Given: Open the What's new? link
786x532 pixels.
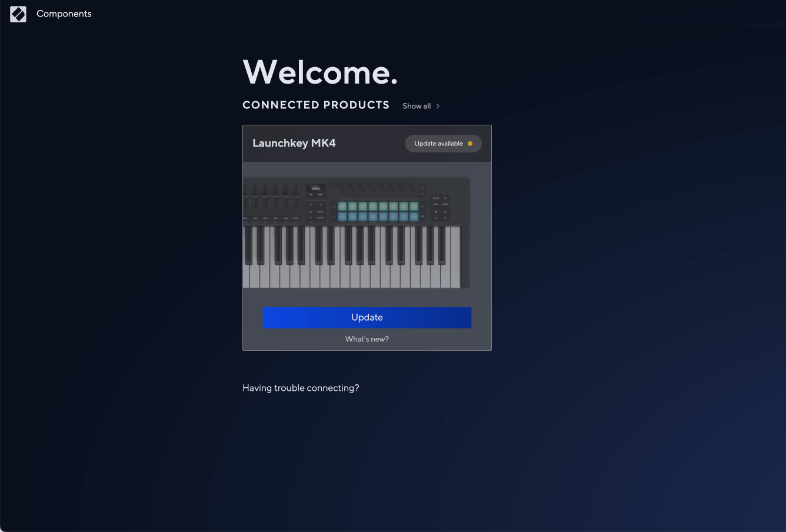Looking at the screenshot, I should pos(367,339).
